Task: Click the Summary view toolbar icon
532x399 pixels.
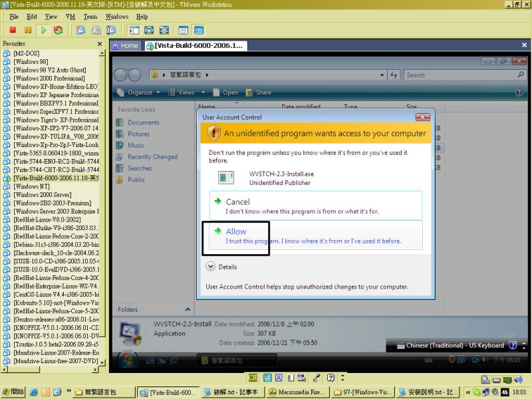Action: [x=184, y=30]
